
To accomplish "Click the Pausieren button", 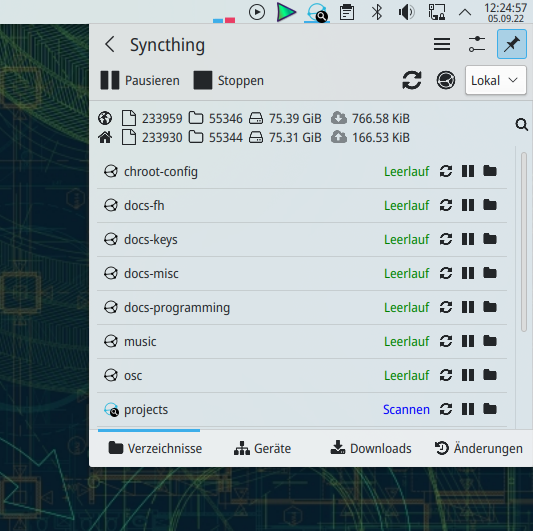I will pos(140,80).
